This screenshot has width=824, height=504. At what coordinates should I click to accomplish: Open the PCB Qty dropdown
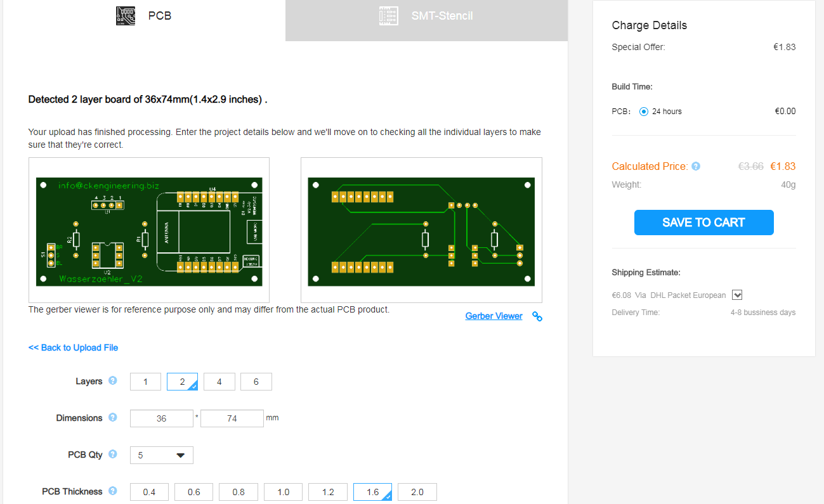point(162,455)
